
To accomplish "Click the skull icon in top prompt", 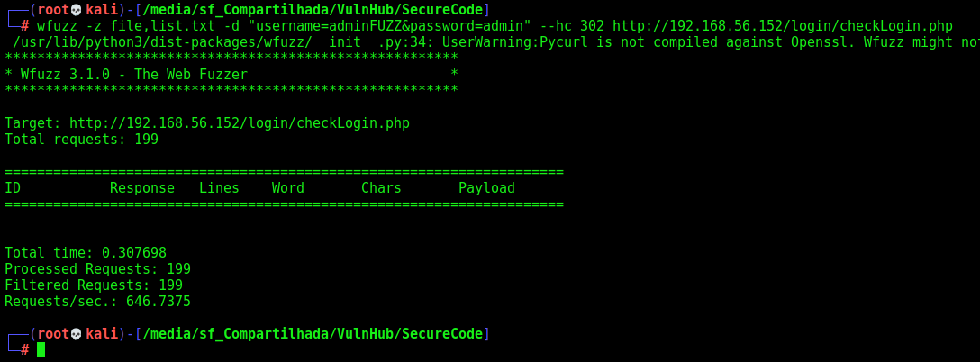I will click(x=77, y=10).
